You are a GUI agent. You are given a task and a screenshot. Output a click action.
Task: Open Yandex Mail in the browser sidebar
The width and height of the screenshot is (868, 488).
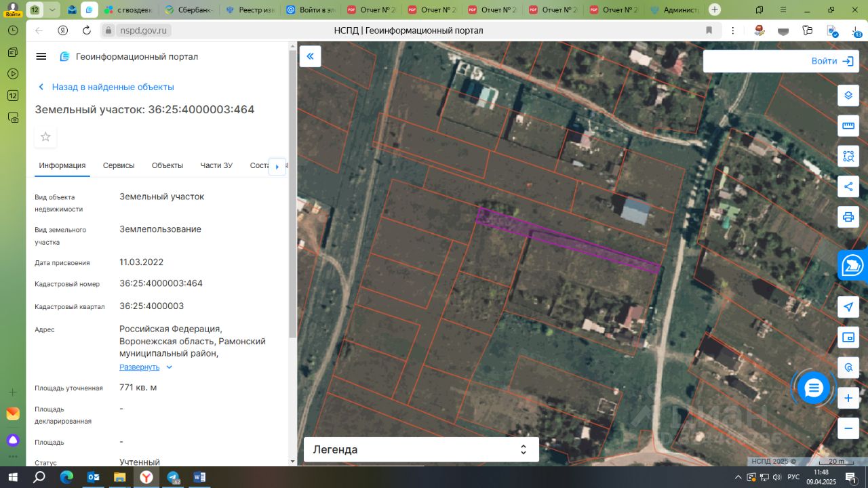(13, 413)
